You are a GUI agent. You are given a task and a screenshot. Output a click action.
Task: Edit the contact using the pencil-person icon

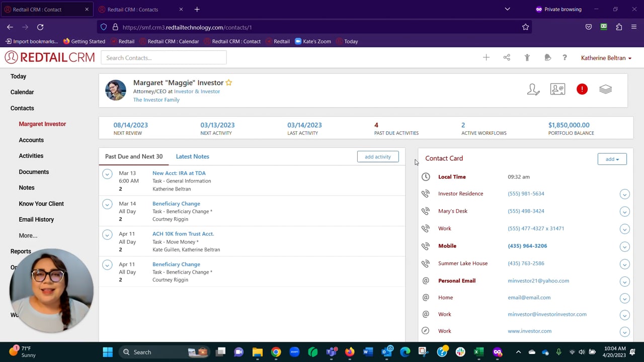[533, 89]
